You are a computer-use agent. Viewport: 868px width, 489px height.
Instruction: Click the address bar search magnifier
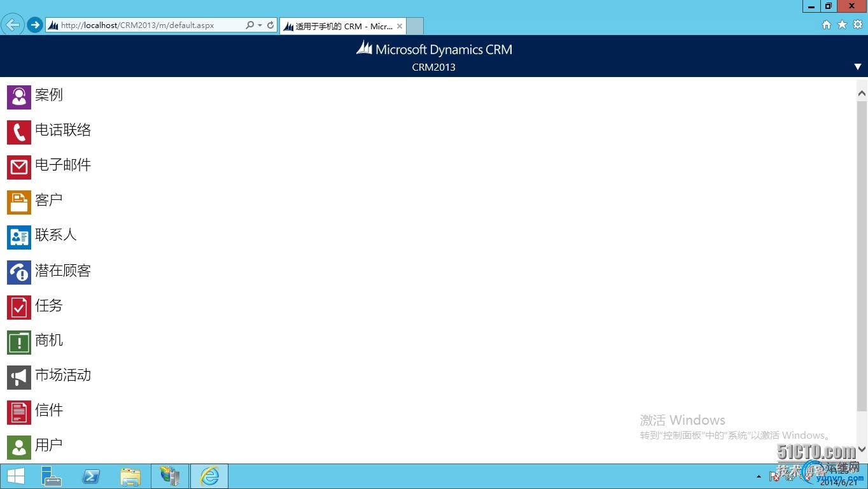(249, 25)
